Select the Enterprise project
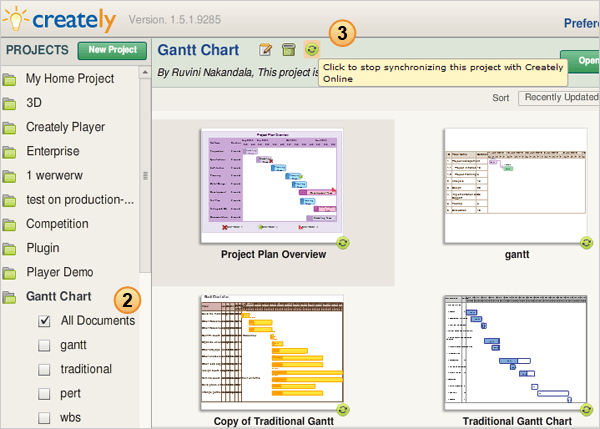The image size is (600, 429). (x=53, y=152)
